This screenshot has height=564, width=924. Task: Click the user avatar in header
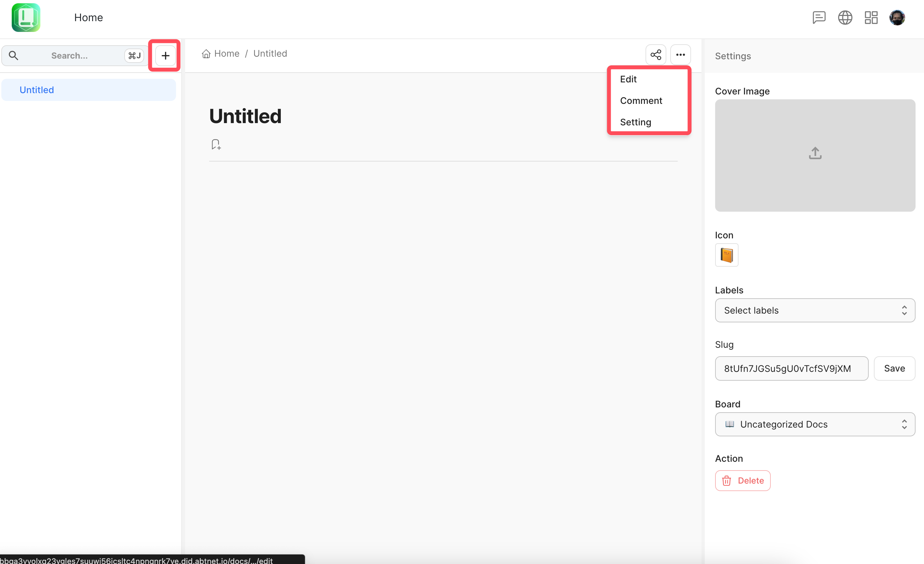pyautogui.click(x=897, y=18)
